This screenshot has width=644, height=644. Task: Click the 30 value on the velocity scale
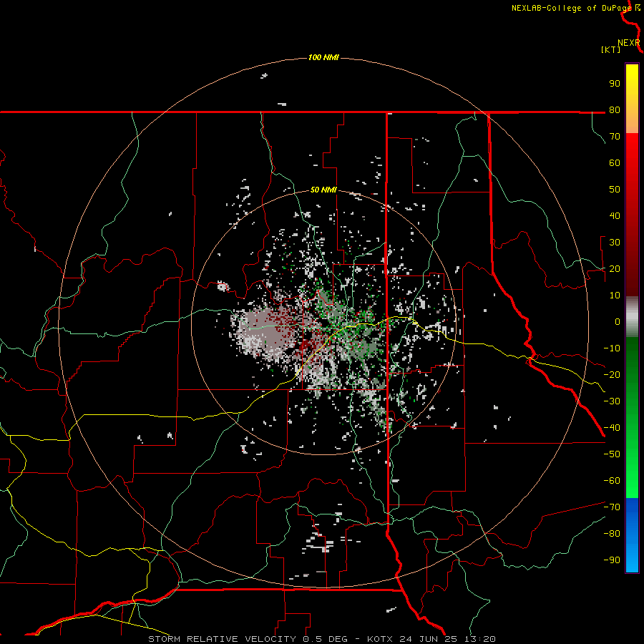pos(615,243)
